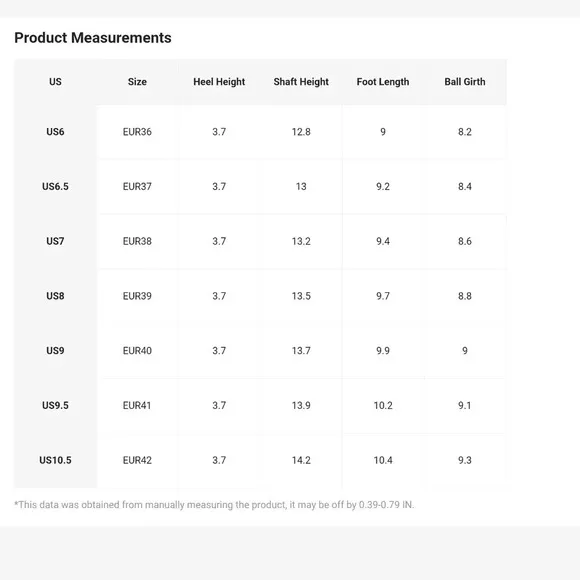The width and height of the screenshot is (580, 580).
Task: Click the US6.5 row label
Action: 55,186
